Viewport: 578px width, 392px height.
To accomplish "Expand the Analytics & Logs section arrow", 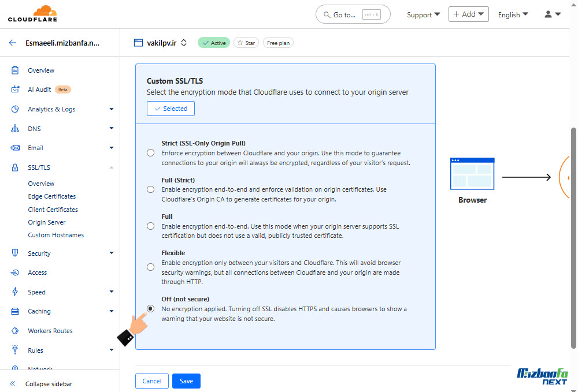I will click(112, 109).
